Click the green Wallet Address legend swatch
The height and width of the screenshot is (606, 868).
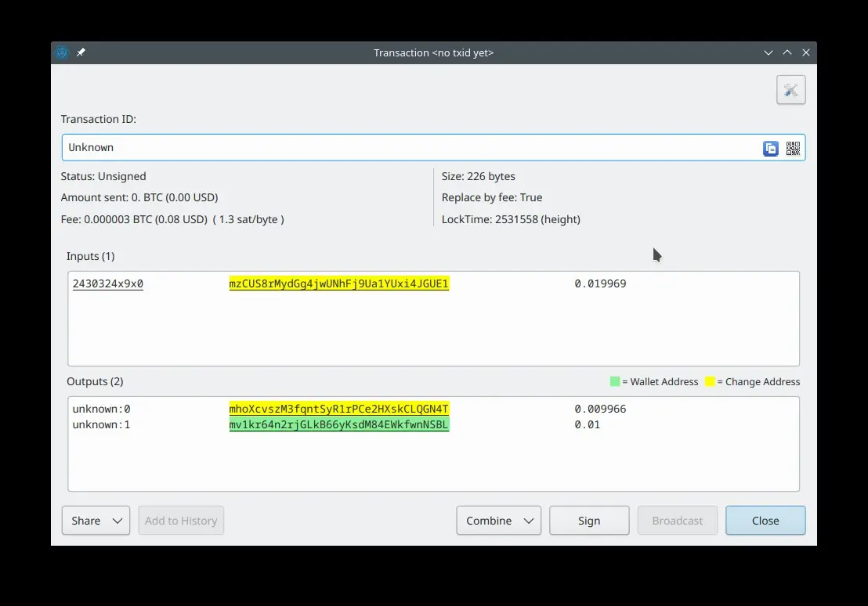(614, 381)
